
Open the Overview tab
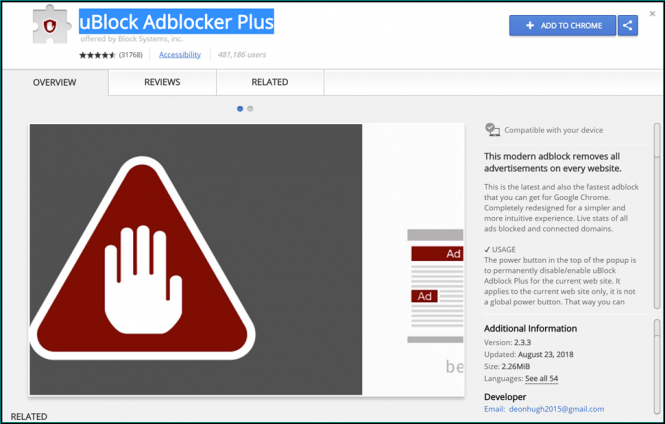(54, 82)
